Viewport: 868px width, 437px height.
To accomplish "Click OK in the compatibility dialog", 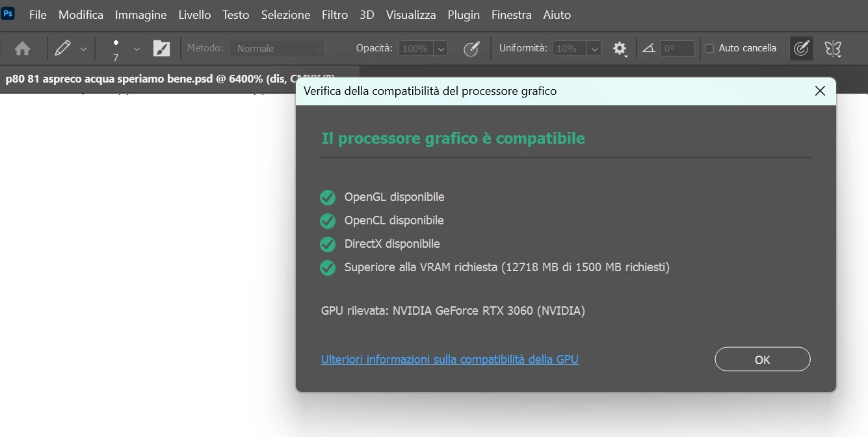I will coord(763,360).
